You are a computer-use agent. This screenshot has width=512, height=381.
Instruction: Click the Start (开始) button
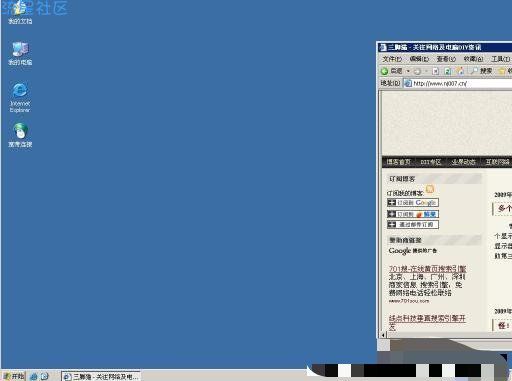(x=14, y=376)
